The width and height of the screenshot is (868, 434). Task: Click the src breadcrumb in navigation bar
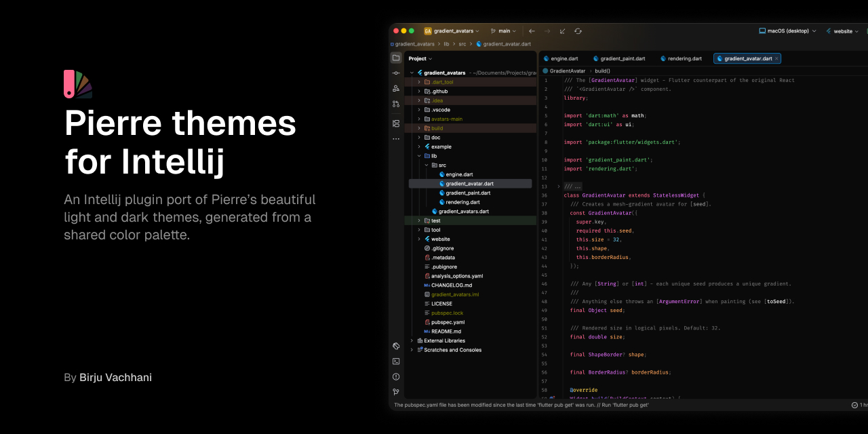(x=462, y=44)
